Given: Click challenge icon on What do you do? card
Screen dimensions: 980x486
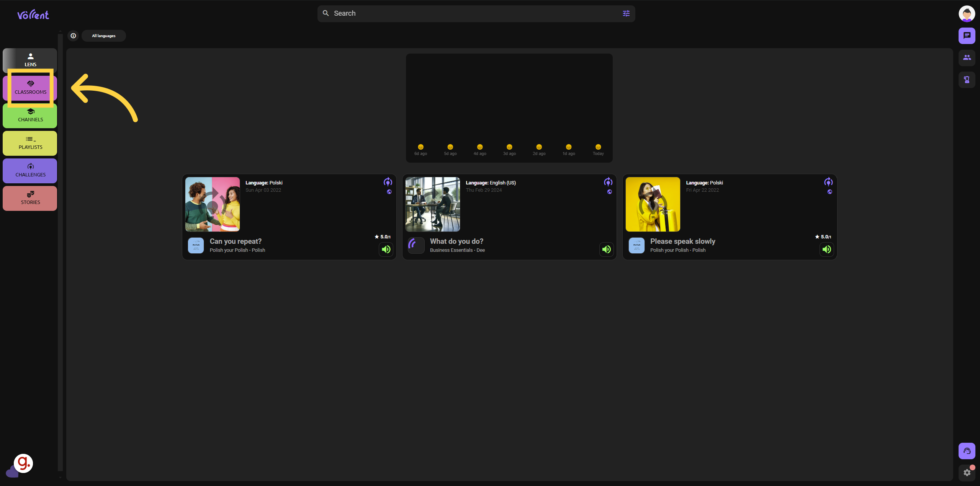Looking at the screenshot, I should pos(608,182).
